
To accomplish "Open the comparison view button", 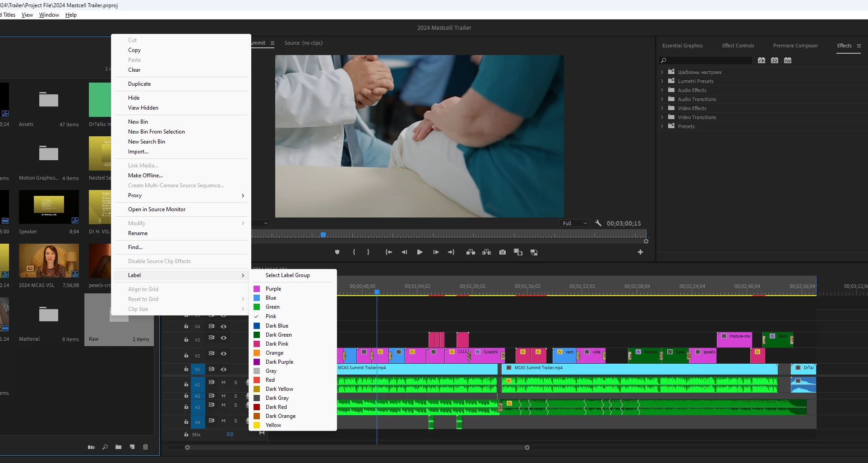I will click(x=518, y=252).
